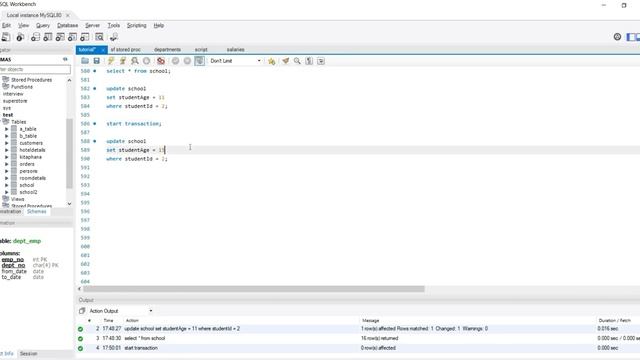Open the Edit menu
The width and height of the screenshot is (640, 360).
tap(6, 25)
